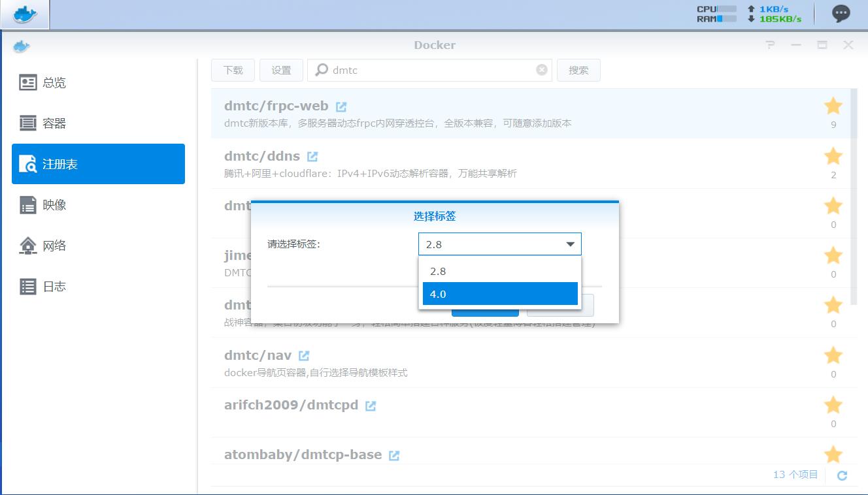
Task: Click the overview icon beside 总览
Action: point(28,82)
